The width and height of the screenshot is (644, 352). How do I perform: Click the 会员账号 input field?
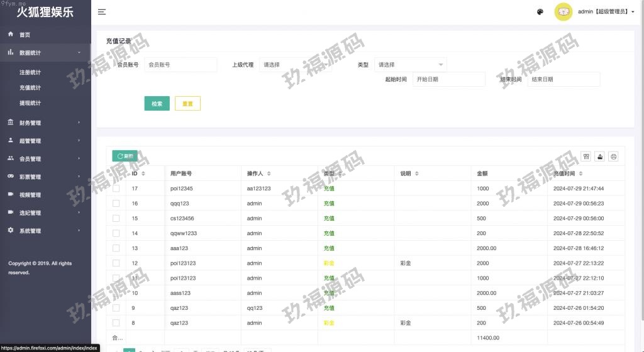180,65
